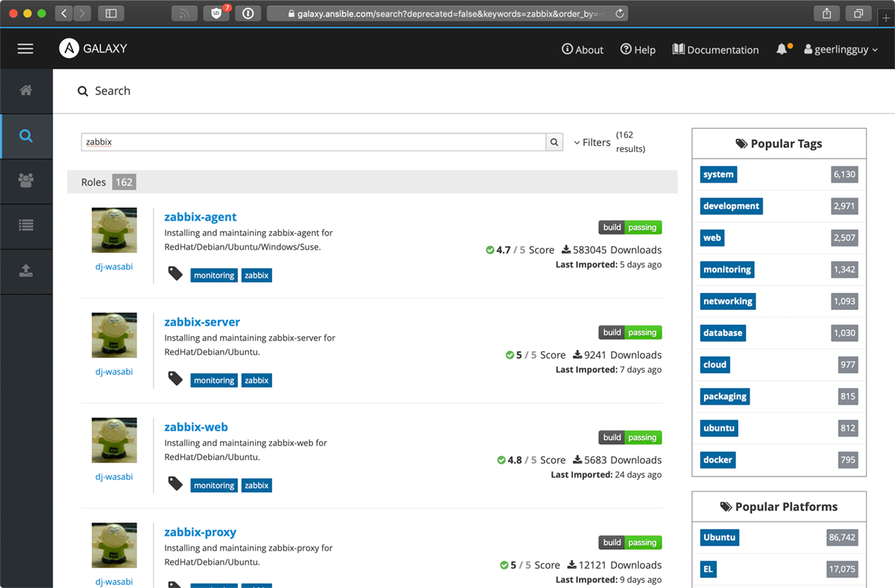Go back with browser back arrow
895x588 pixels.
tap(63, 13)
